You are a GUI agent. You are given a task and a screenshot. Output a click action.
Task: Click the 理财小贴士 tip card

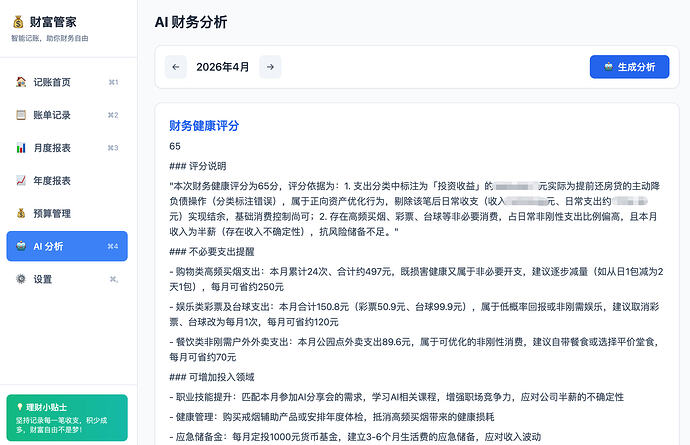[67, 418]
